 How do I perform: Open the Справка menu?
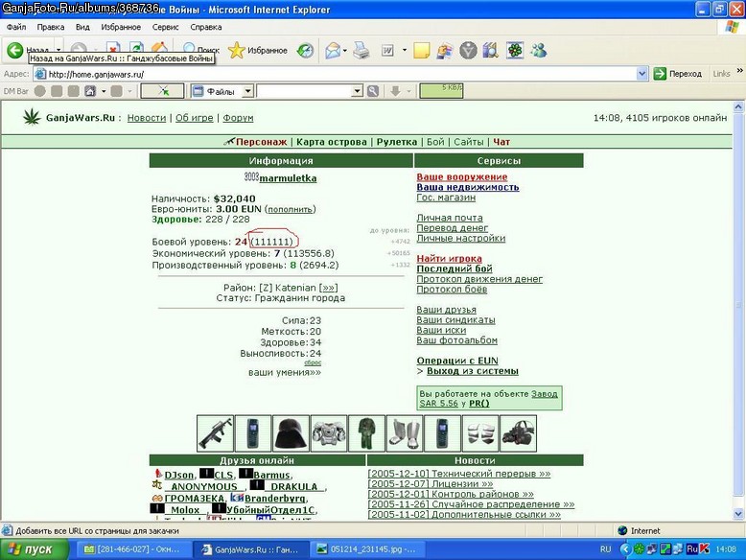pos(206,27)
